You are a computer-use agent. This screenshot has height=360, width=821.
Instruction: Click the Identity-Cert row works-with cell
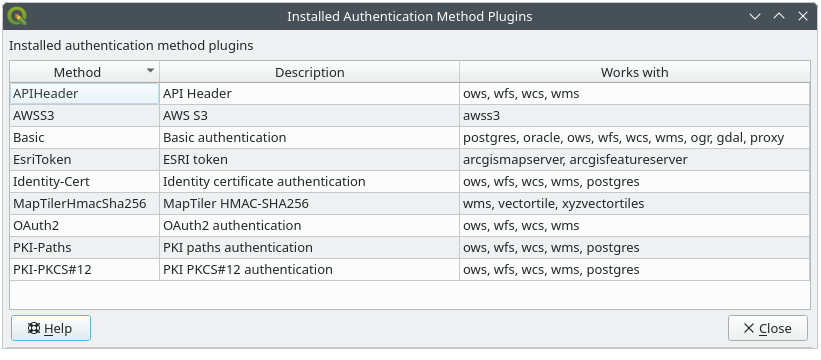pyautogui.click(x=635, y=182)
